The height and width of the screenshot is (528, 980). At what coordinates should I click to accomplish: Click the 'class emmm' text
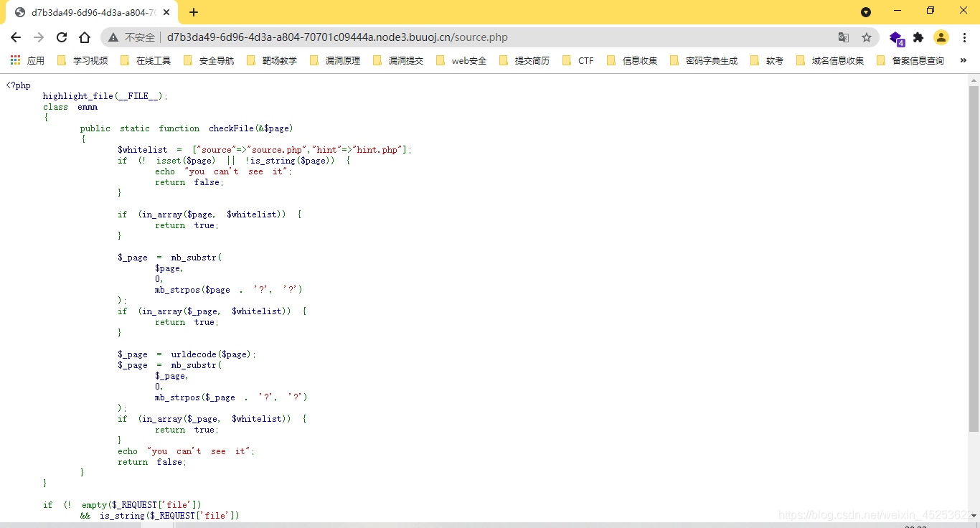coord(70,107)
